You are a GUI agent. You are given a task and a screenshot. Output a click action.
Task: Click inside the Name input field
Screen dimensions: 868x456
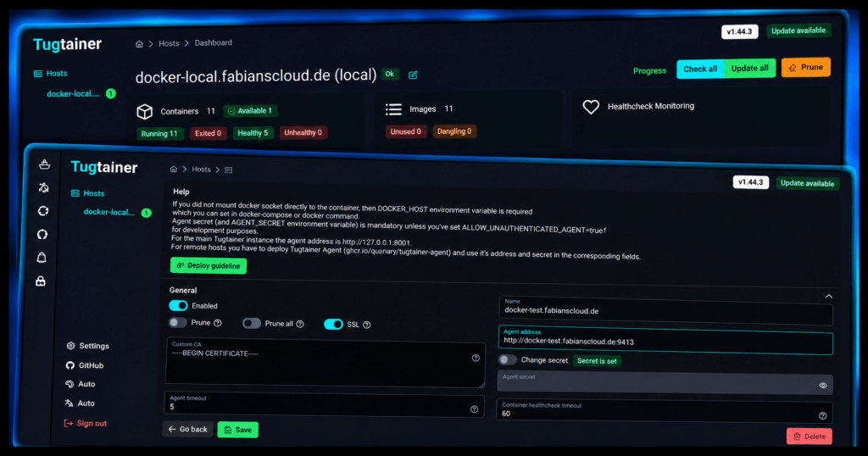point(666,310)
